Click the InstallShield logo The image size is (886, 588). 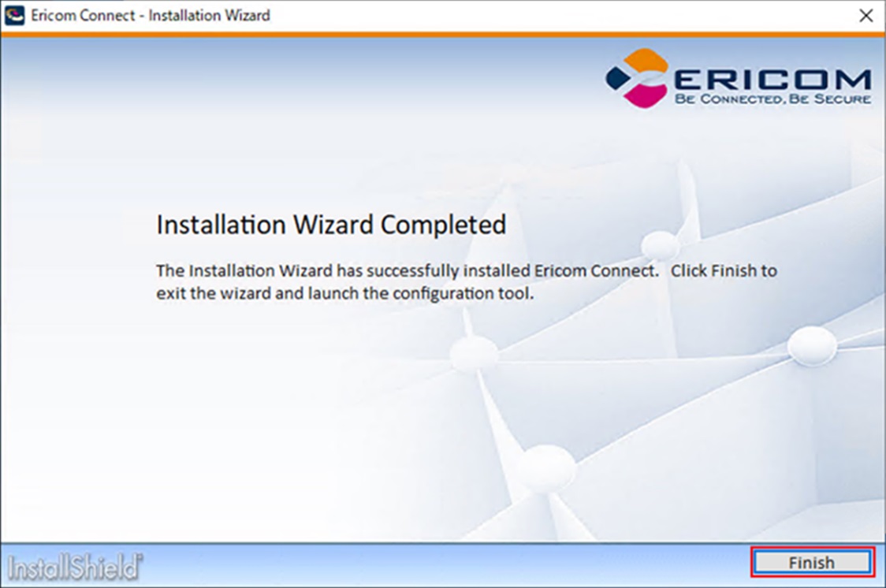click(75, 567)
